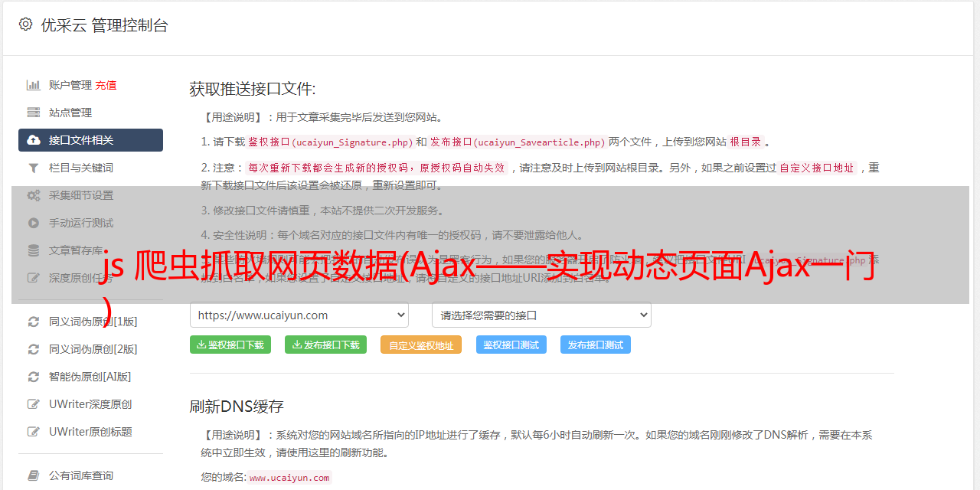The image size is (980, 490).
Task: Click the 发布接口(ucaiyun_Savearticle.php) code text
Action: coord(518,142)
